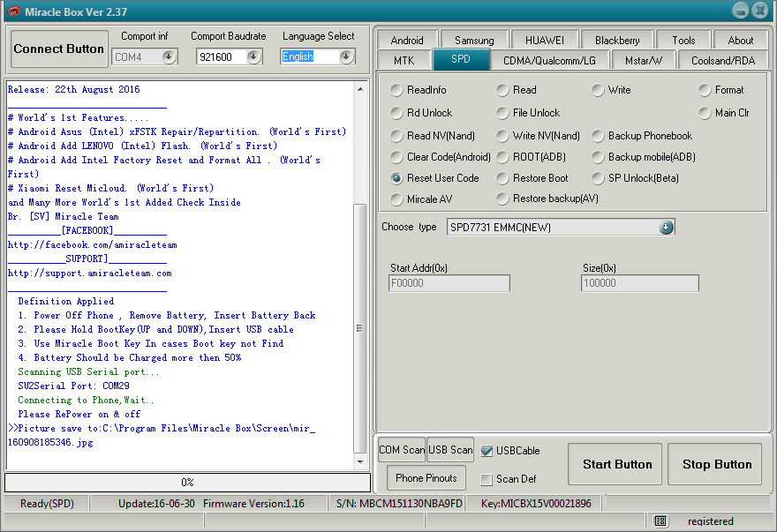Image resolution: width=777 pixels, height=532 pixels.
Task: Click the 0% progress bar
Action: coord(187,482)
